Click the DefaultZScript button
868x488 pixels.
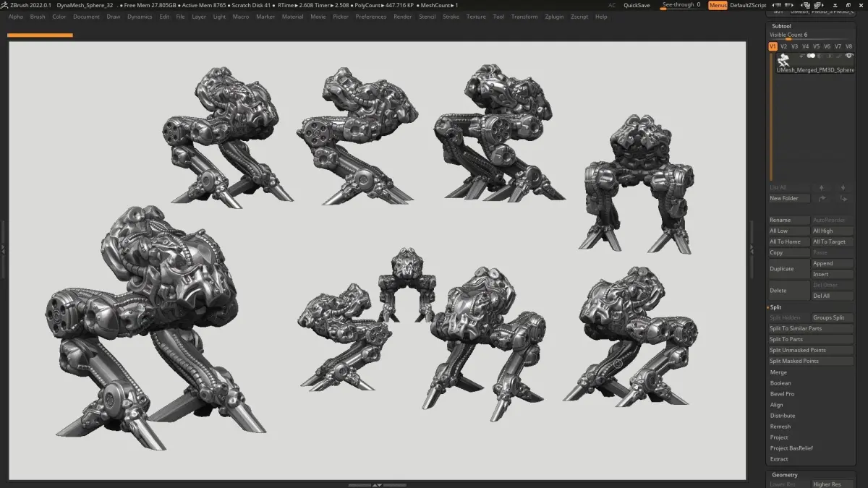(x=748, y=5)
